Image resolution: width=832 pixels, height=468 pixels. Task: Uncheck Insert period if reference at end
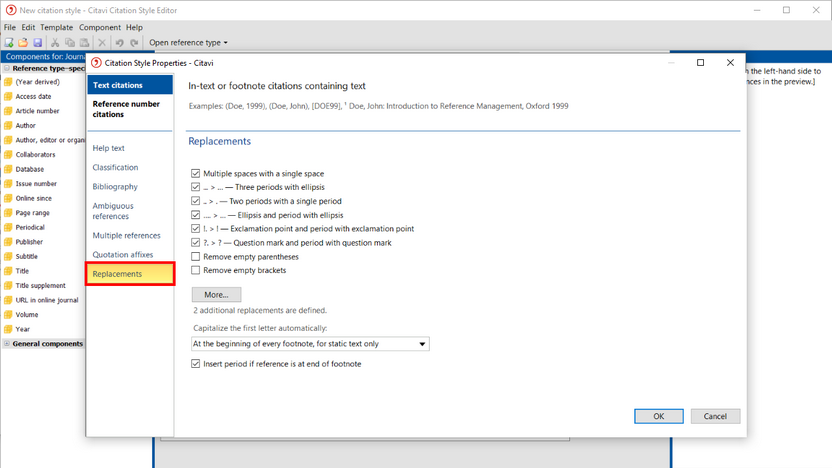(x=195, y=364)
